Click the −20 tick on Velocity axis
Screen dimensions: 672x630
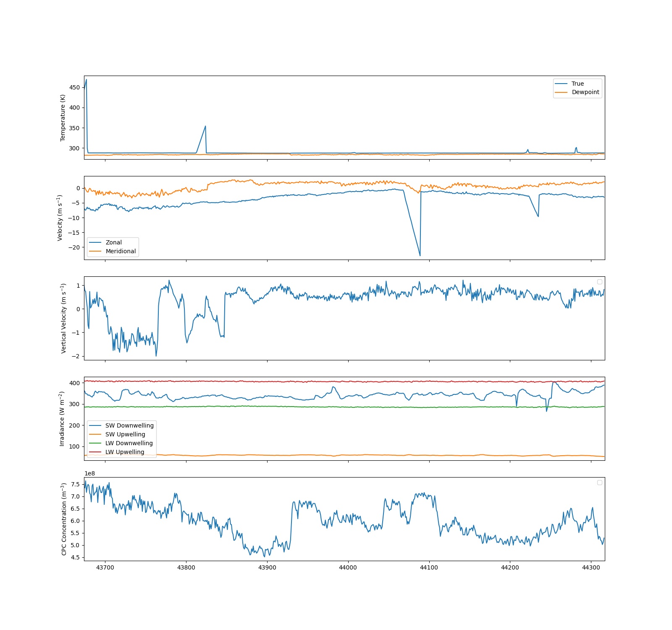[x=74, y=247]
